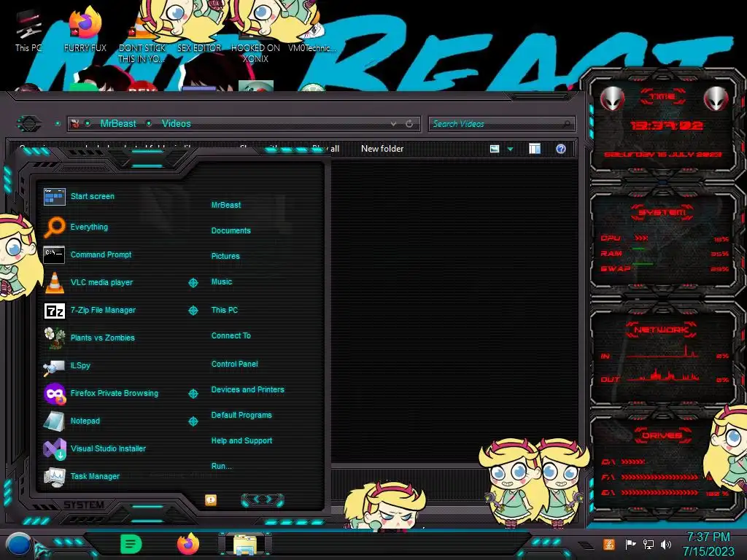Viewport: 747px width, 560px height.
Task: Click search magnifier icon in Explorer
Action: coord(566,124)
